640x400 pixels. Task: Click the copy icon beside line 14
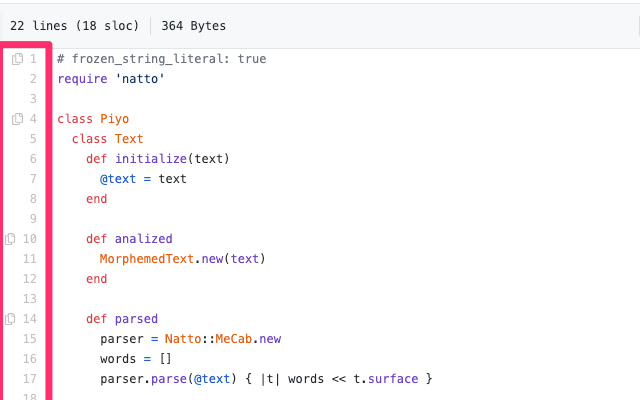[10, 319]
